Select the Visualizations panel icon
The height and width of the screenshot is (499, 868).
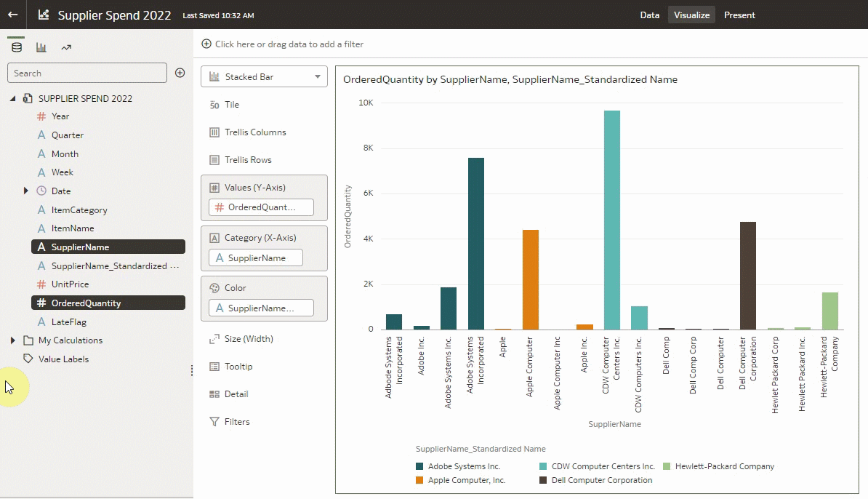click(x=41, y=46)
